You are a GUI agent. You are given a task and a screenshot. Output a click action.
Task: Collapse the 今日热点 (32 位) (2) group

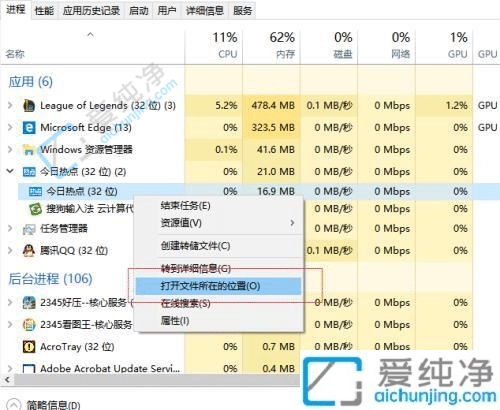pos(10,171)
